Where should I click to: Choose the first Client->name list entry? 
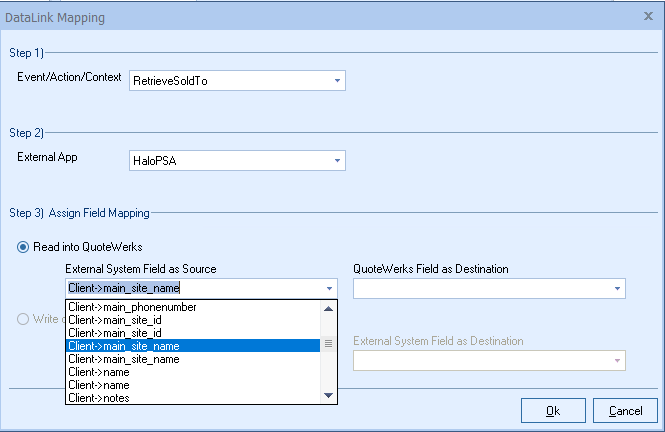[x=98, y=372]
